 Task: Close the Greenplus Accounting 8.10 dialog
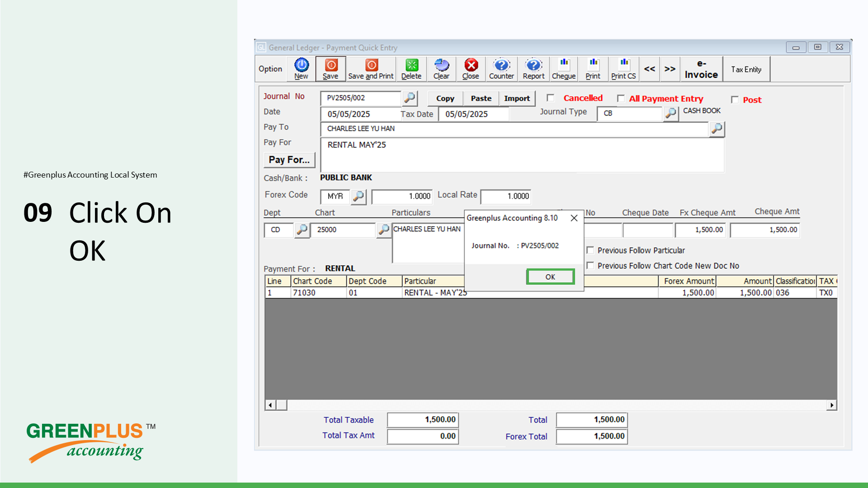tap(574, 218)
